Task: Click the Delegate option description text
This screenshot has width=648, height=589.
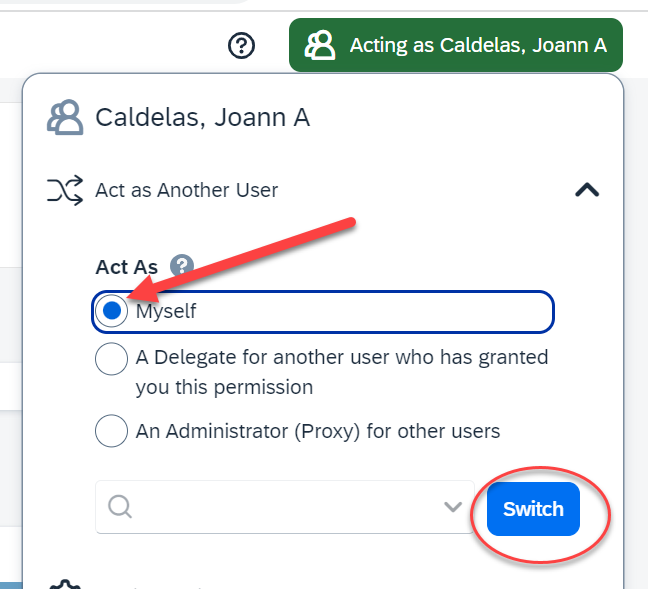Action: pyautogui.click(x=342, y=371)
